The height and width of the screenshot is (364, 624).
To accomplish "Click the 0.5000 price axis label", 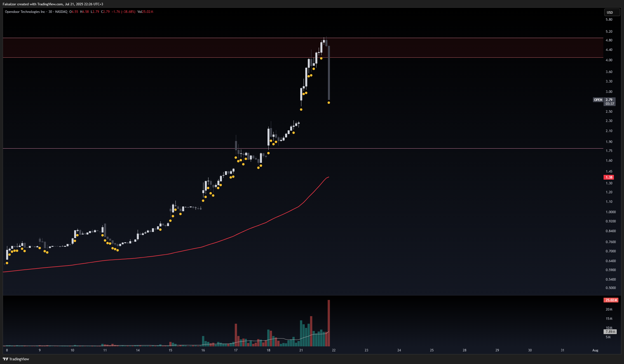I will coord(611,288).
